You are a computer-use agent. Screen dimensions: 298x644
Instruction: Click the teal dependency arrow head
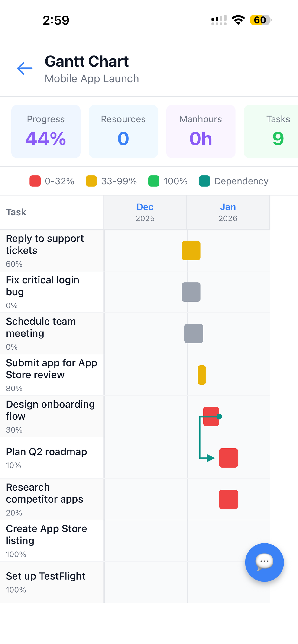tap(211, 458)
